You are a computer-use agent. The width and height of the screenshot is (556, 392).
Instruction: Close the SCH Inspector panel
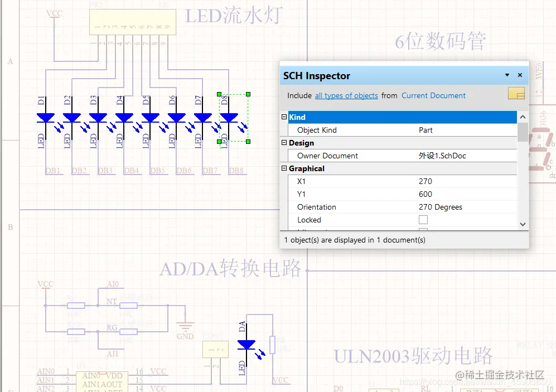(520, 75)
